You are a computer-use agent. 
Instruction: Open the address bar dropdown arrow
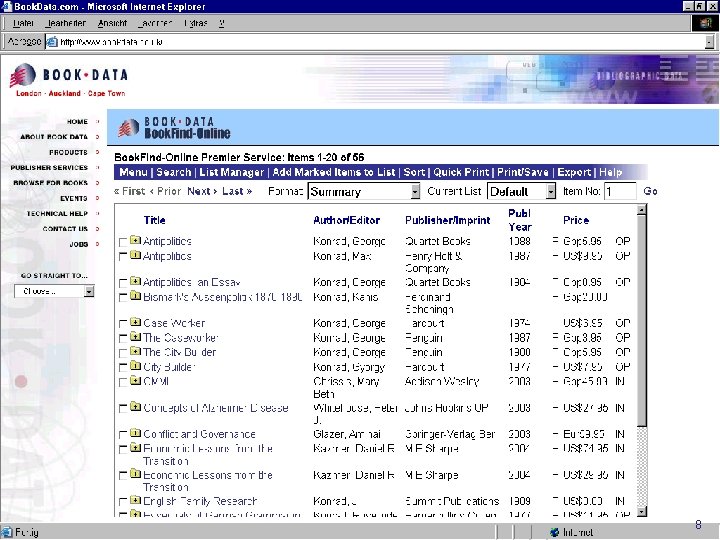click(x=709, y=42)
